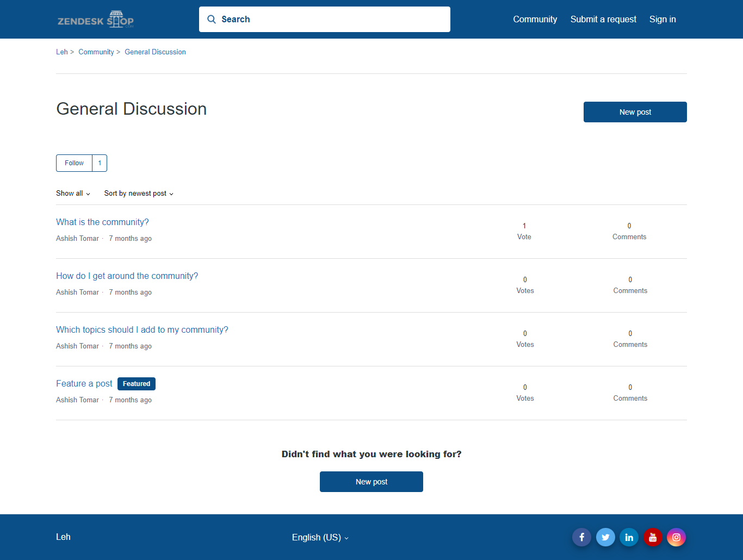The image size is (743, 560).
Task: Toggle Follow for General Discussion
Action: coord(75,163)
